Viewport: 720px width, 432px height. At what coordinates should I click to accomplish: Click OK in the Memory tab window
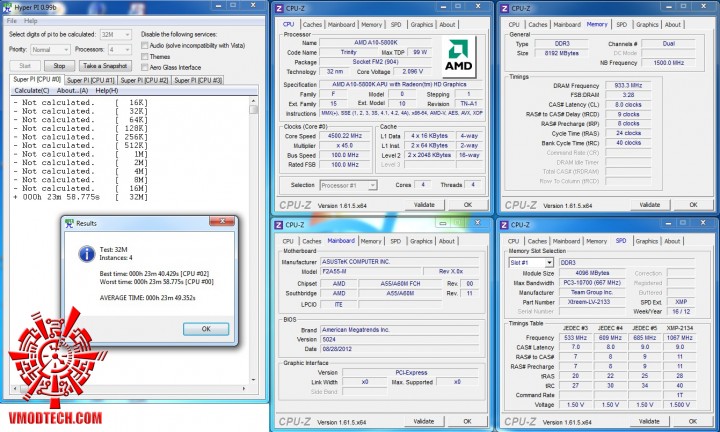tap(693, 205)
